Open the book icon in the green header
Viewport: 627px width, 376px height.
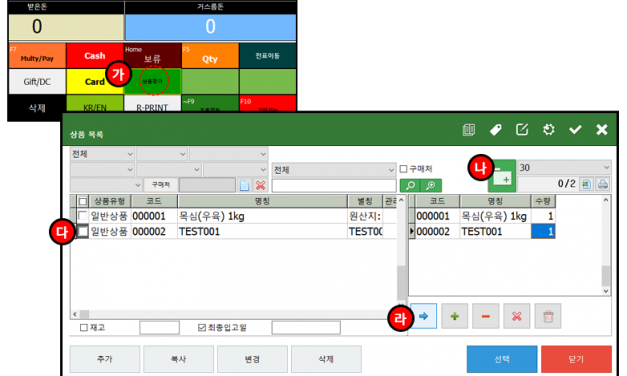[x=469, y=130]
